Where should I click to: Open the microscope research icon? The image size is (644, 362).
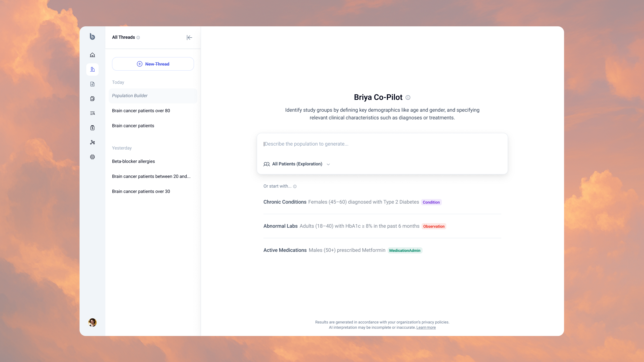point(92,69)
